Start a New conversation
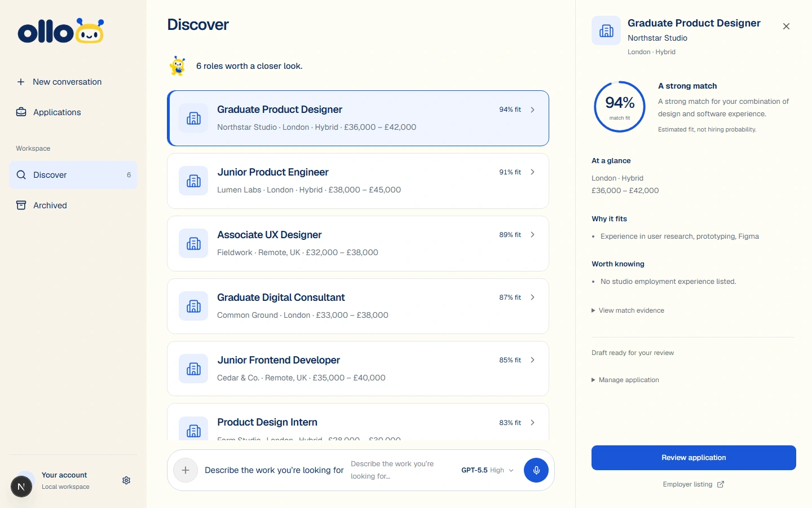Screen dimensions: 812x508 (x=73, y=82)
